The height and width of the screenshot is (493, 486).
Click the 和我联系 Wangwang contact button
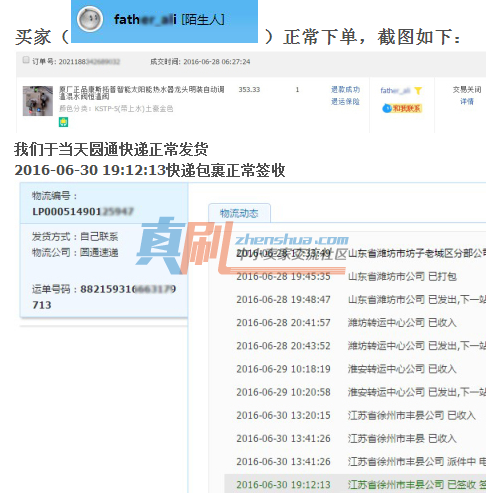[x=402, y=108]
